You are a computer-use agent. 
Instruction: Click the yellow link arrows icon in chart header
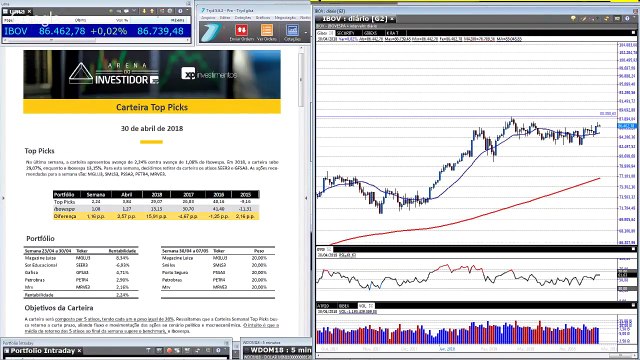(606, 18)
